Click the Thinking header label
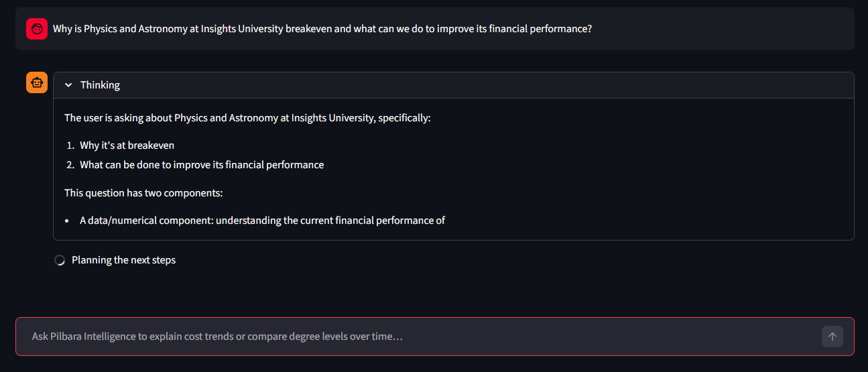 tap(100, 85)
